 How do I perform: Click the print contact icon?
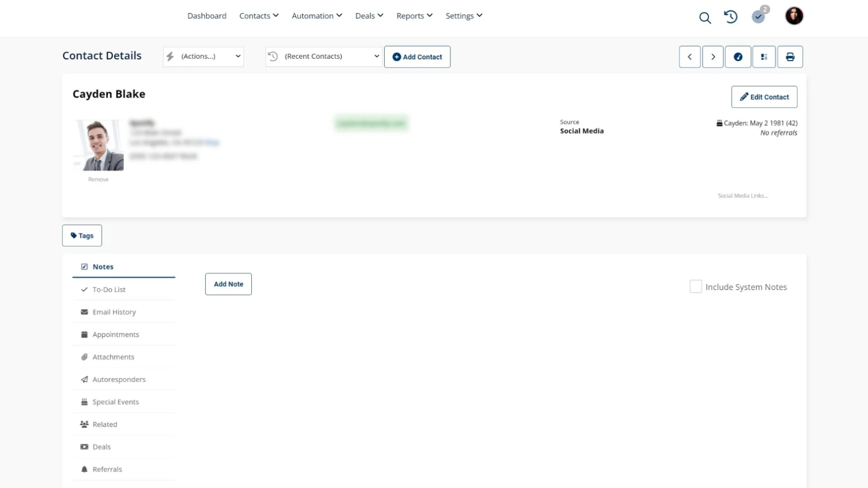coord(790,57)
